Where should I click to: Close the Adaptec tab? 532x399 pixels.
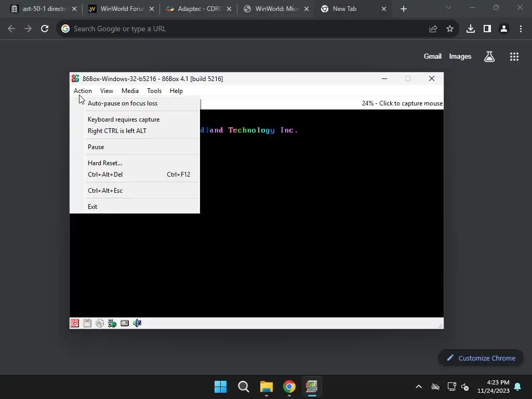pos(229,9)
